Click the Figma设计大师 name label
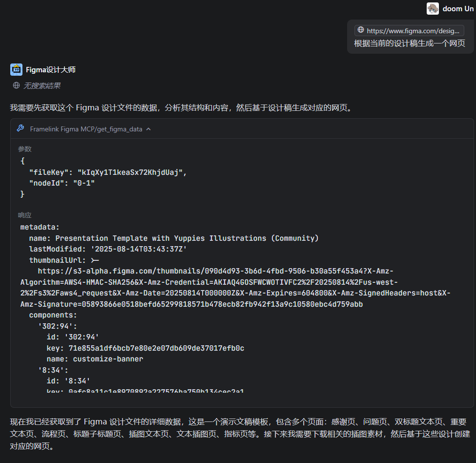Image resolution: width=476 pixels, height=463 pixels. [x=51, y=70]
